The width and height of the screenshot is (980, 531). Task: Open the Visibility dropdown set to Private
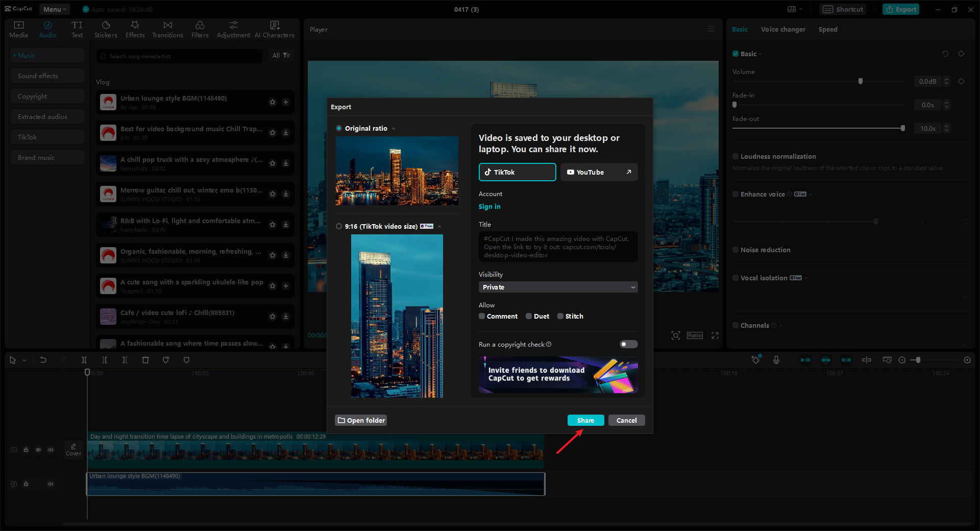click(x=558, y=287)
